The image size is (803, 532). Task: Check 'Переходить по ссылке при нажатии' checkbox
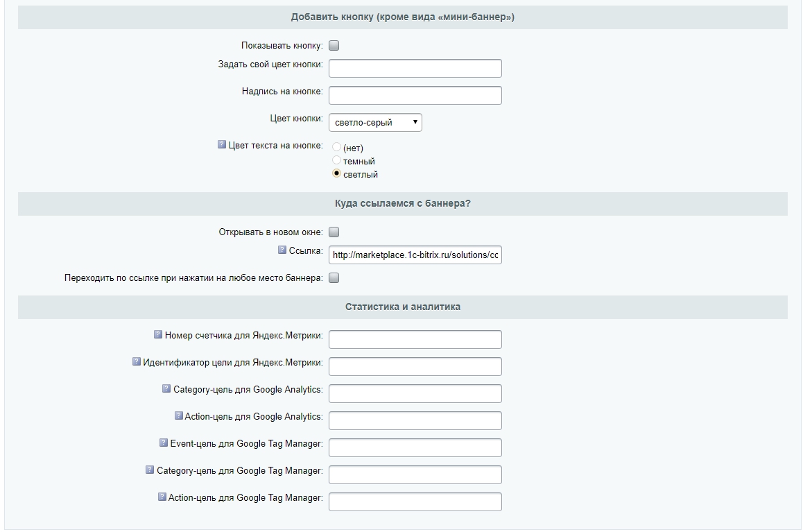click(x=334, y=278)
